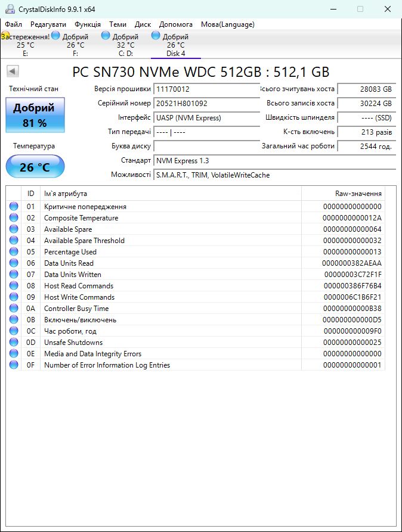
Task: Switch to disk E: tab
Action: coord(26,45)
